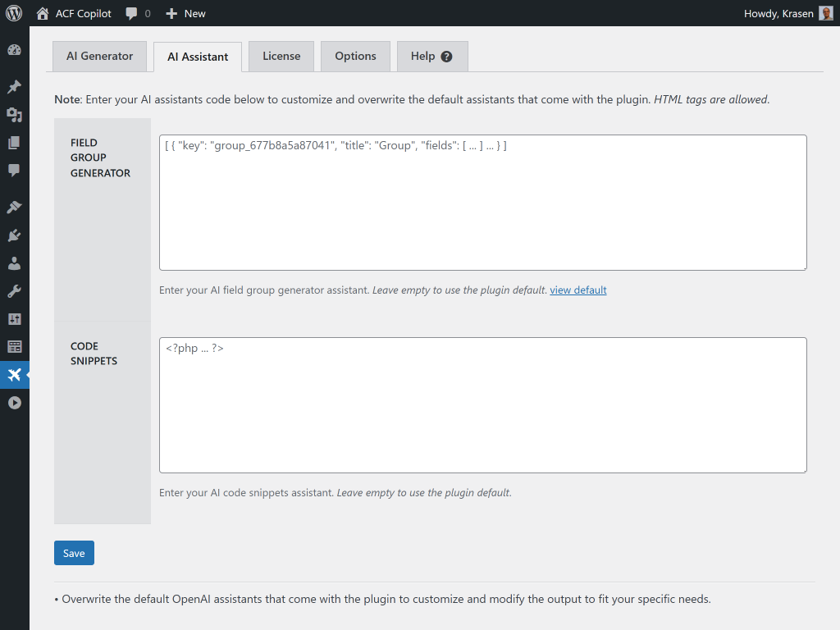The image size is (840, 630).
Task: Open Tools via the wrench sidebar icon
Action: [15, 291]
